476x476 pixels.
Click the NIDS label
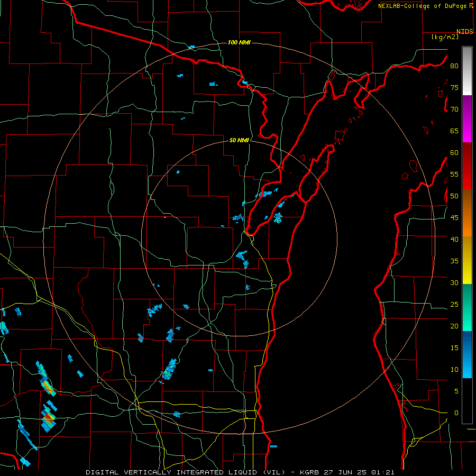[464, 32]
